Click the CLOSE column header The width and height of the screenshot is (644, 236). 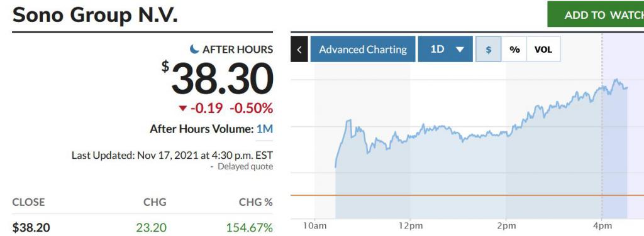(28, 202)
